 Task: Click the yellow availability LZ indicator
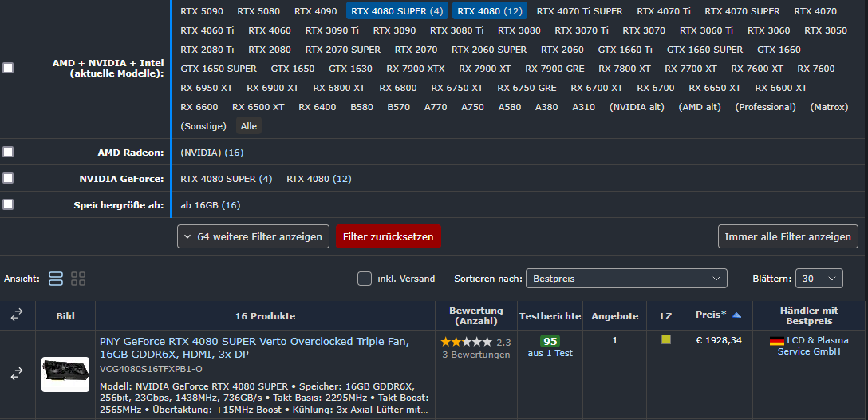pyautogui.click(x=666, y=339)
